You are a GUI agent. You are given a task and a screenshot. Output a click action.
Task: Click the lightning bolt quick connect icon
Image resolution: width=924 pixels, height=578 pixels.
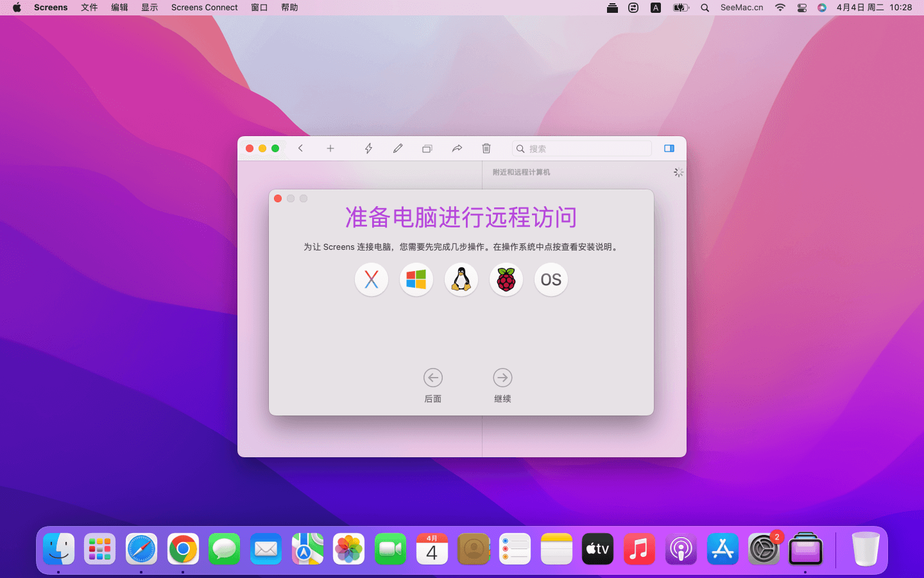tap(368, 148)
